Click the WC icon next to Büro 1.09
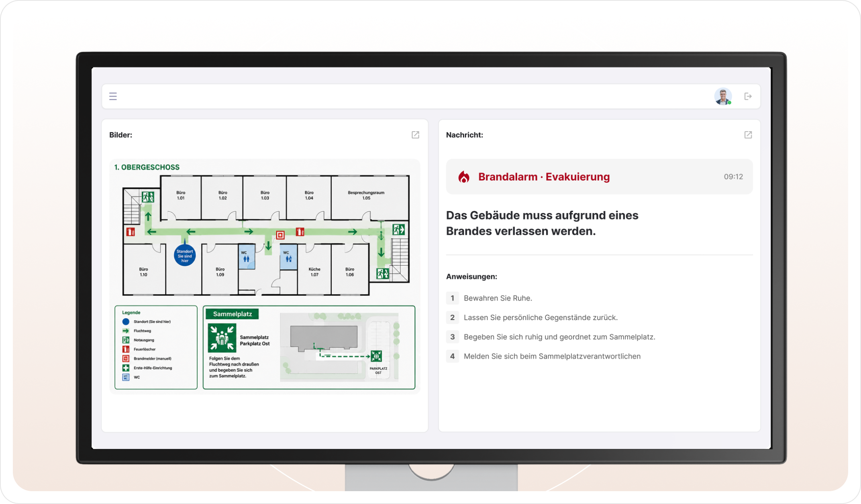This screenshot has width=861, height=504. [247, 256]
